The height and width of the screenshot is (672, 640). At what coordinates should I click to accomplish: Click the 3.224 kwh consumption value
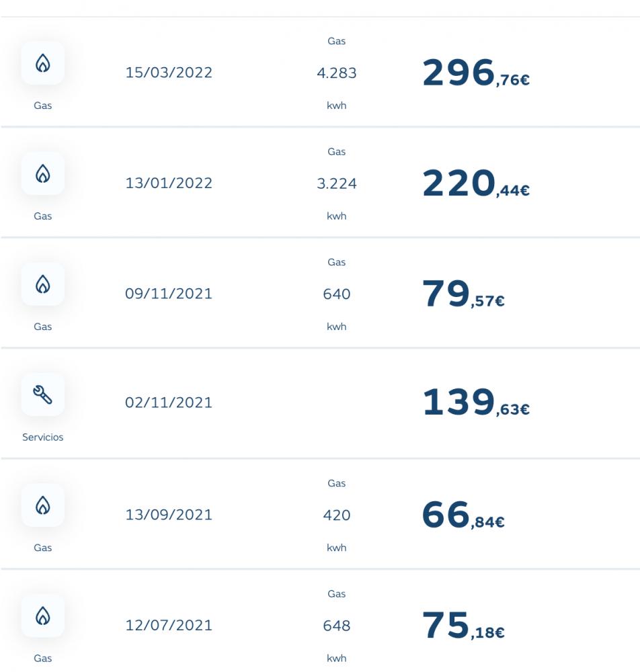point(337,183)
